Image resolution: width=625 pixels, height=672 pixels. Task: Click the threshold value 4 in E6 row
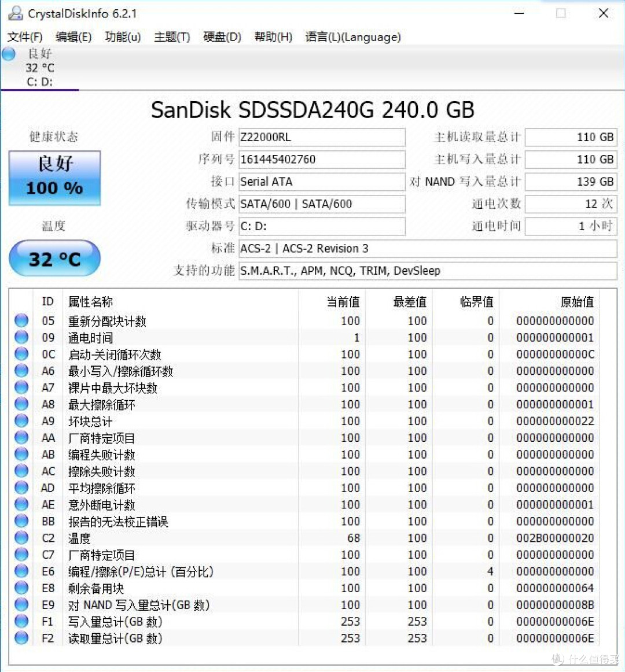point(490,571)
